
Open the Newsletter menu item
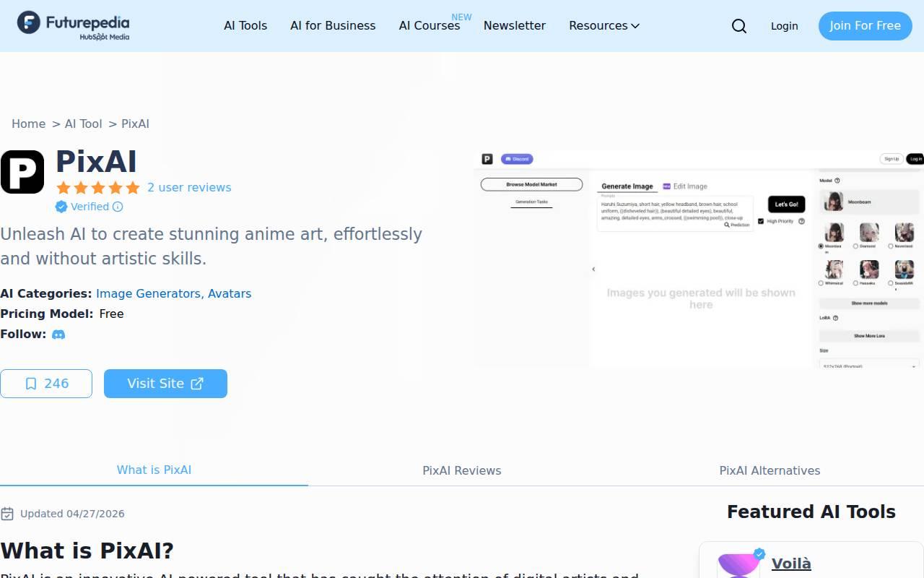515,25
